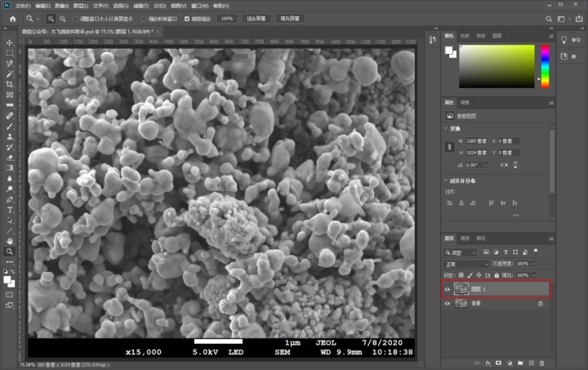Select the Horizontal Type tool
Viewport: 588px width, 370px height.
[10, 210]
